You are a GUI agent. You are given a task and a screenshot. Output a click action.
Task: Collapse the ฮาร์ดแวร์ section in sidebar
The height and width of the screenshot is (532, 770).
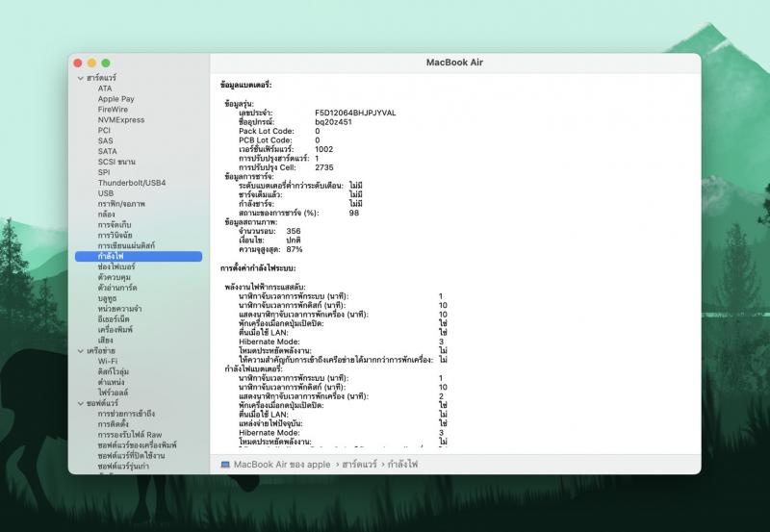(82, 78)
